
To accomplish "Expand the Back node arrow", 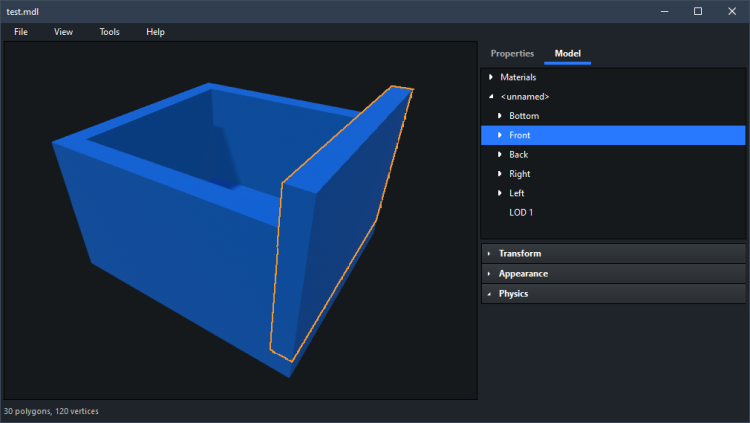I will 500,154.
